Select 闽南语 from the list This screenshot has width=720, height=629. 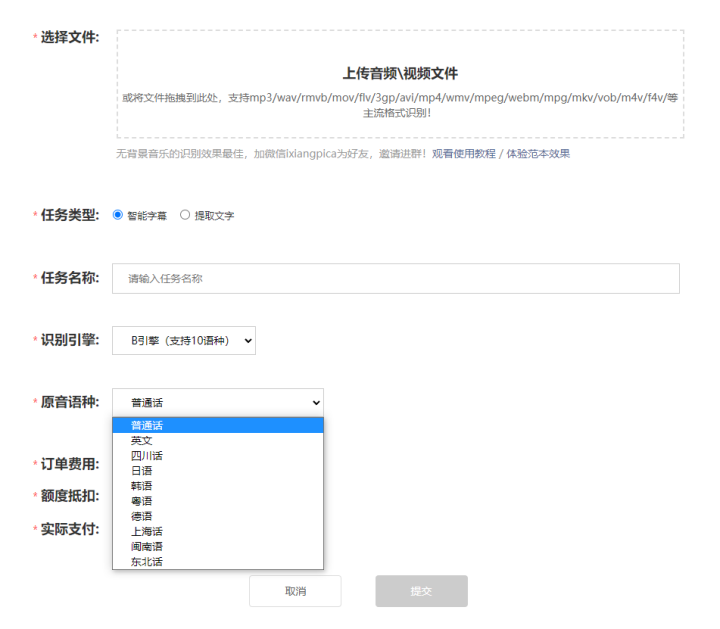tap(218, 546)
